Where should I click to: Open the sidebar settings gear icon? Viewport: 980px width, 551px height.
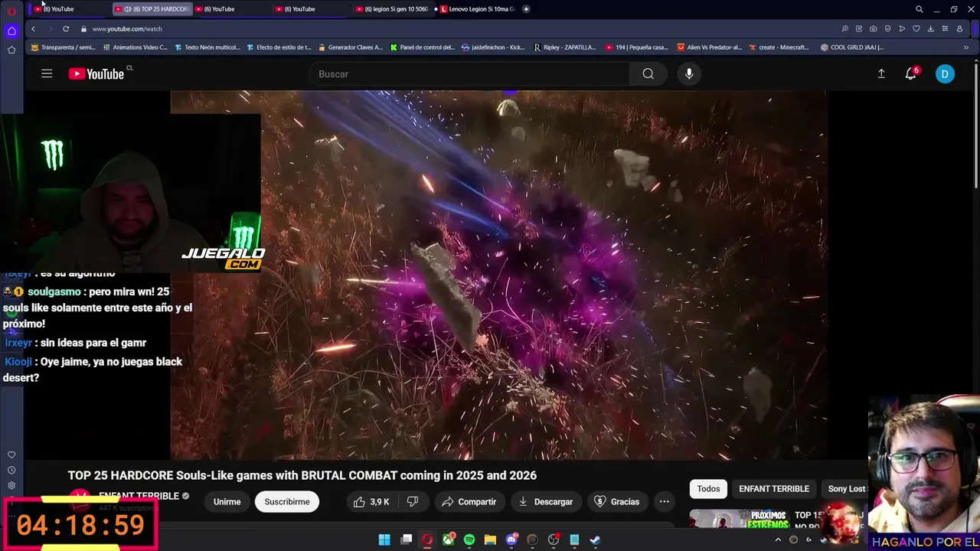(x=11, y=485)
